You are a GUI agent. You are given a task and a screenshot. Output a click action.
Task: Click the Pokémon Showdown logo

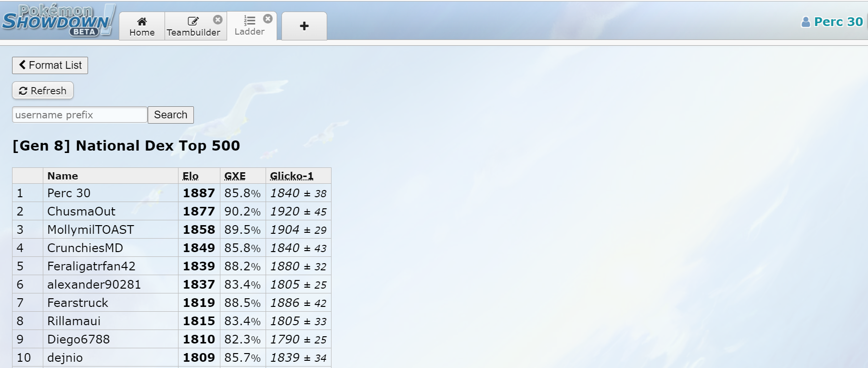click(x=59, y=20)
